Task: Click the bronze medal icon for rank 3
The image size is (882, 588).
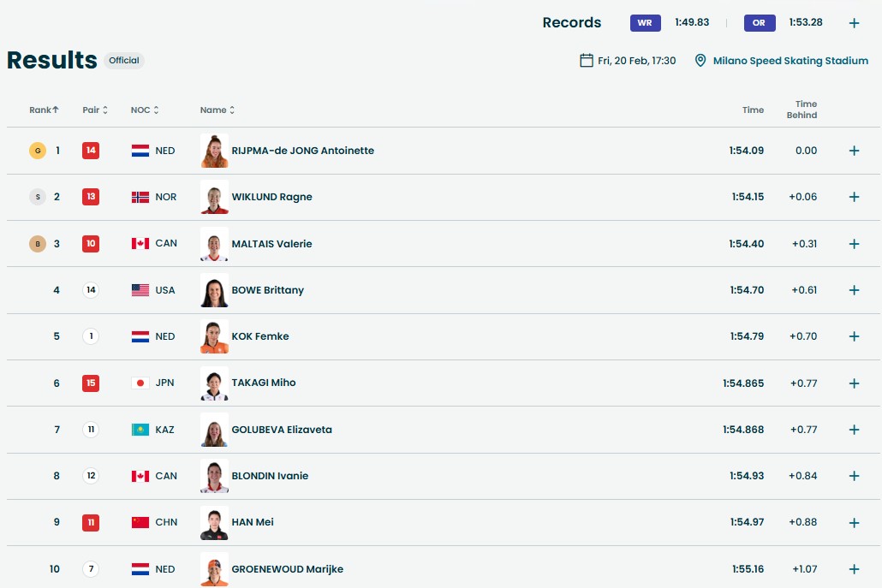Action: click(x=37, y=244)
